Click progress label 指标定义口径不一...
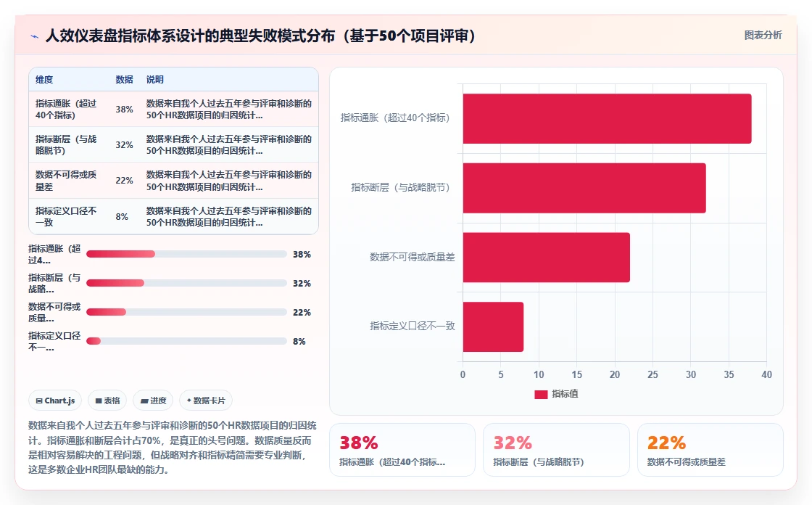 (x=54, y=342)
